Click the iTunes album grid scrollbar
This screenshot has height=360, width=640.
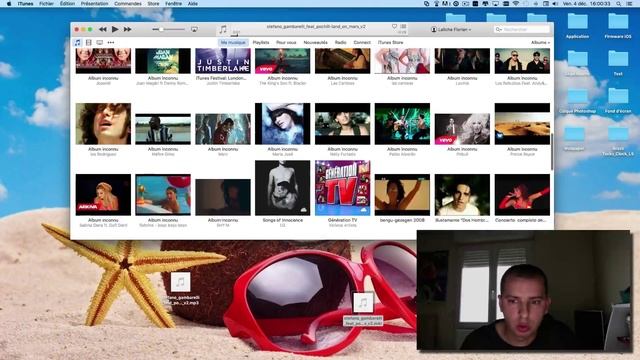[551, 151]
